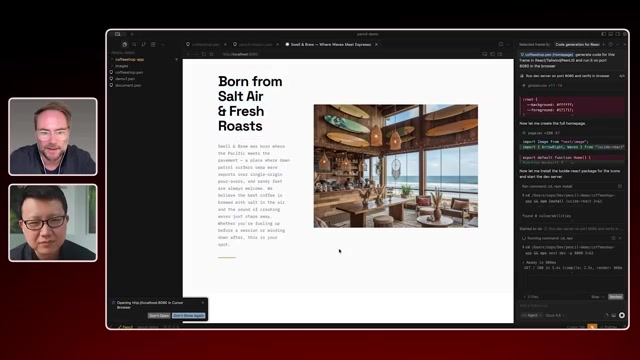Screen dimensions: 640x360
Task: Click the Pencil status bar item
Action: pos(125,327)
